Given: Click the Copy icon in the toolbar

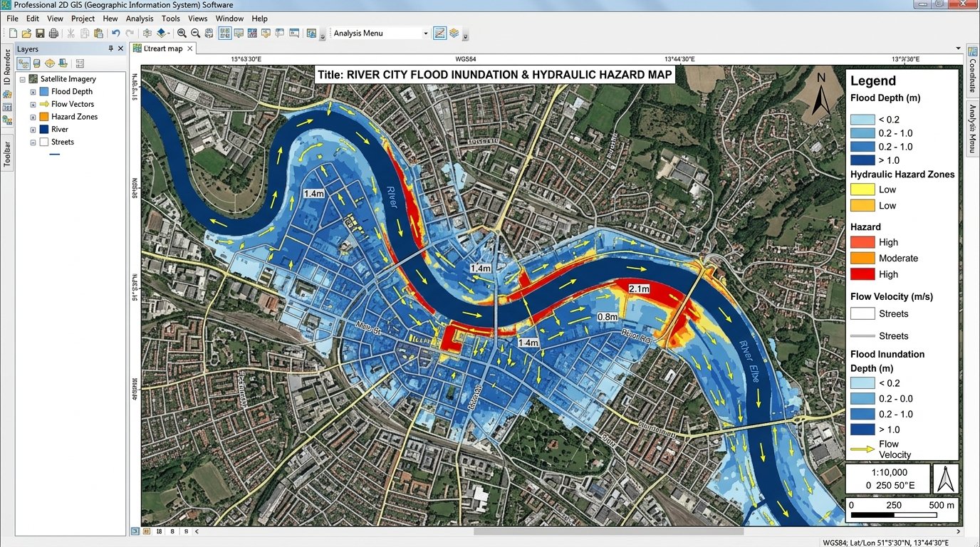Looking at the screenshot, I should [85, 33].
